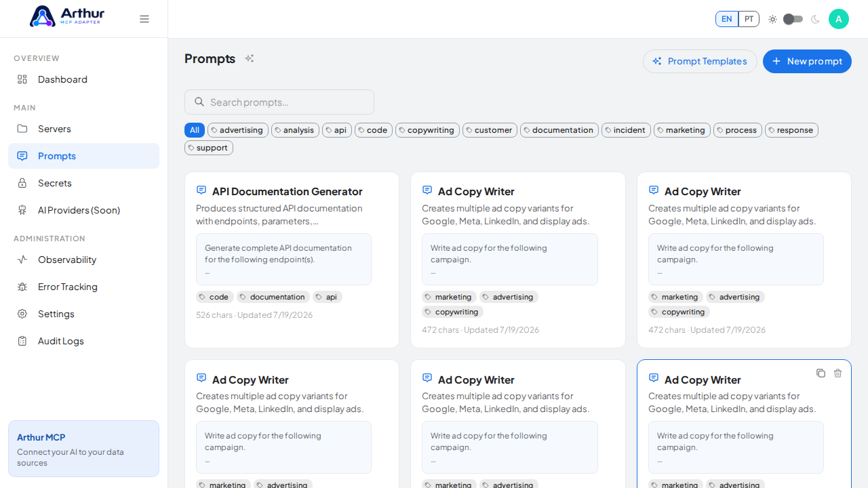Image resolution: width=868 pixels, height=488 pixels.
Task: Select the All tag filter
Action: 195,130
